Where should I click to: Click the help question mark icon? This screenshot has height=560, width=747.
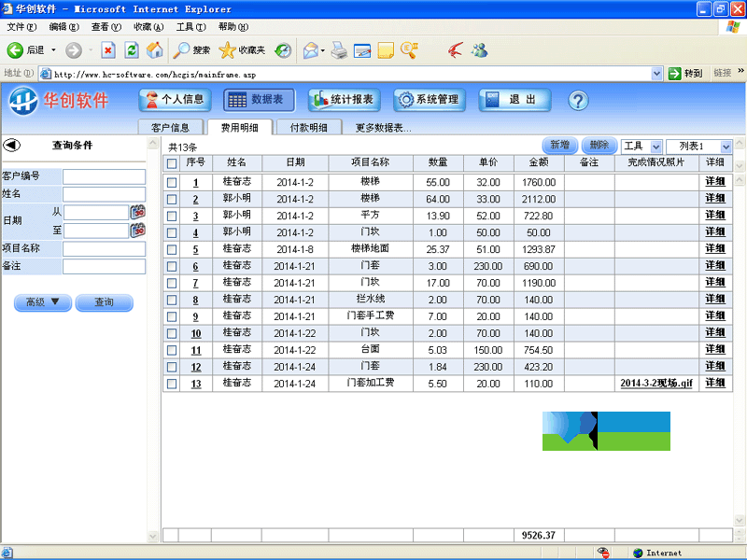click(x=578, y=100)
